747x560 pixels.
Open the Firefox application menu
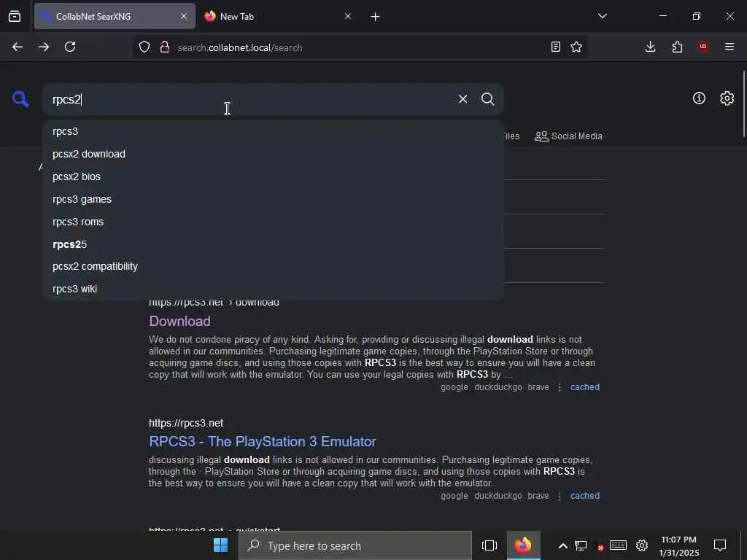(729, 47)
